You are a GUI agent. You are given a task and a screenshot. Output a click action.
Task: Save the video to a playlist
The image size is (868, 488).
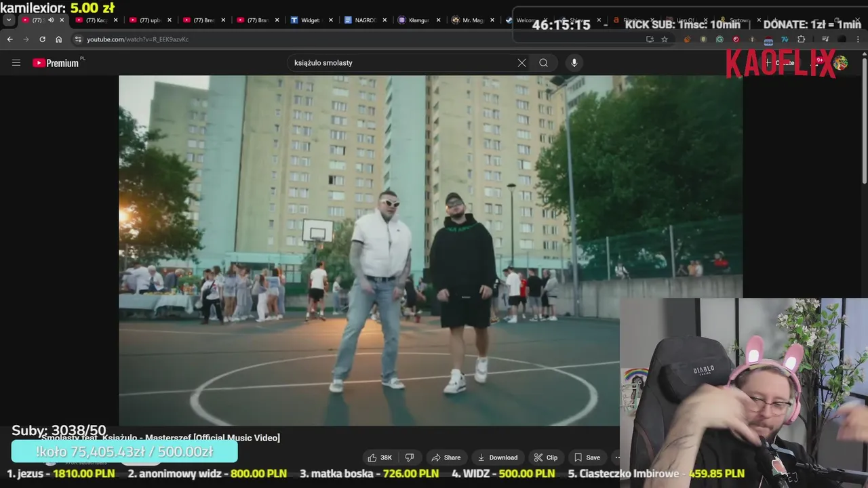coord(587,457)
